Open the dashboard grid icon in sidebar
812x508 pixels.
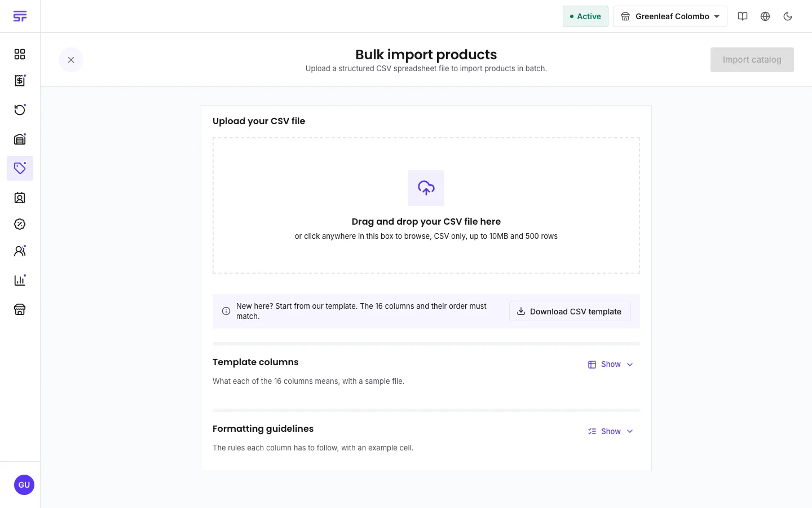click(20, 54)
